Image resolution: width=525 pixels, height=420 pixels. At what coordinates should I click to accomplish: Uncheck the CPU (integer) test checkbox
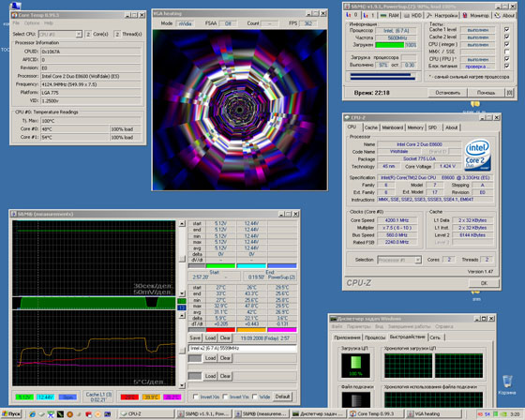(x=506, y=44)
